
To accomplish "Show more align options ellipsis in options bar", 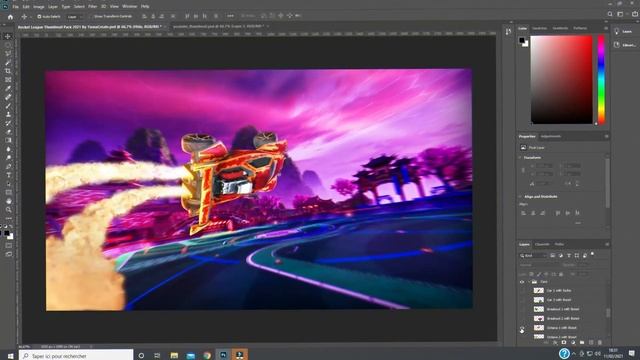I will pos(231,16).
